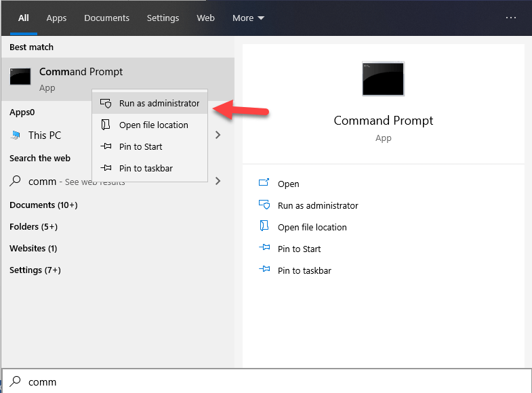This screenshot has width=532, height=393.
Task: Expand the comm web results arrow
Action: (218, 181)
